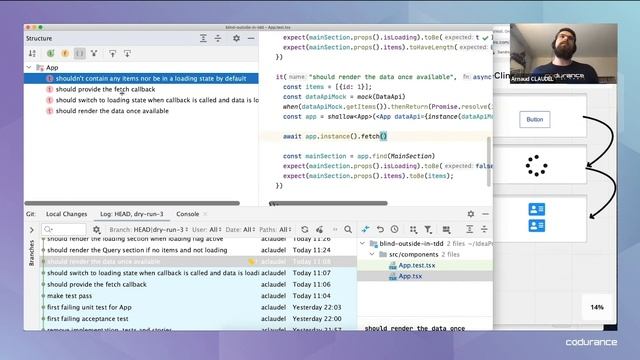
Task: Click the Branches vertical label
Action: pyautogui.click(x=31, y=253)
